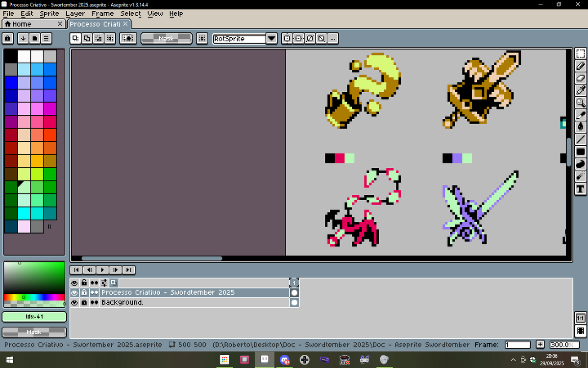
Task: Close the Processo Criati tab
Action: pos(125,24)
